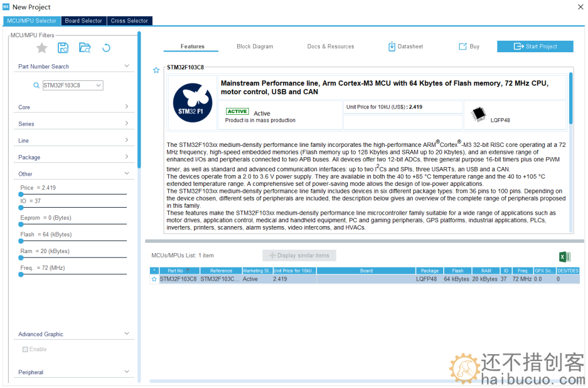Sort list by RAM column header
The height and width of the screenshot is (388, 588).
click(x=486, y=271)
